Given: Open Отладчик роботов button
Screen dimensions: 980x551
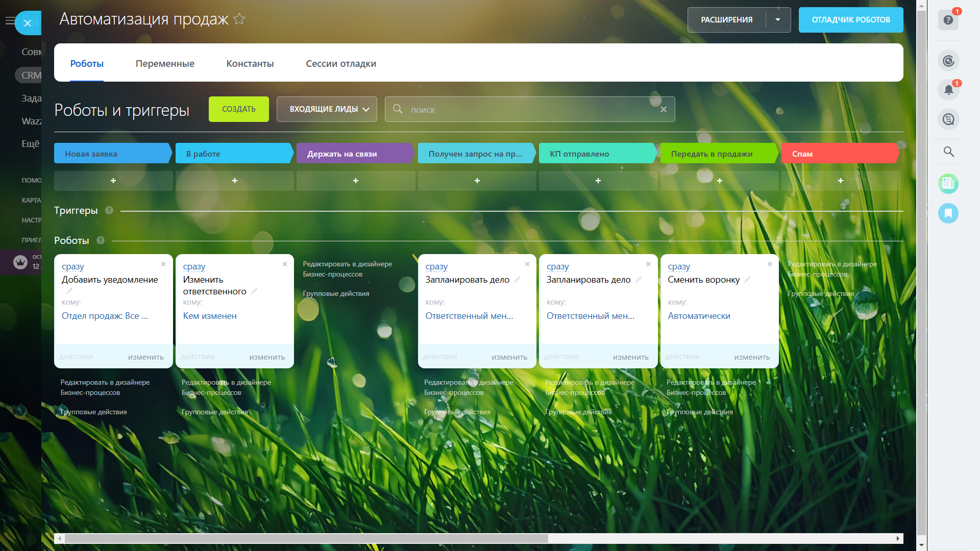Looking at the screenshot, I should [850, 20].
